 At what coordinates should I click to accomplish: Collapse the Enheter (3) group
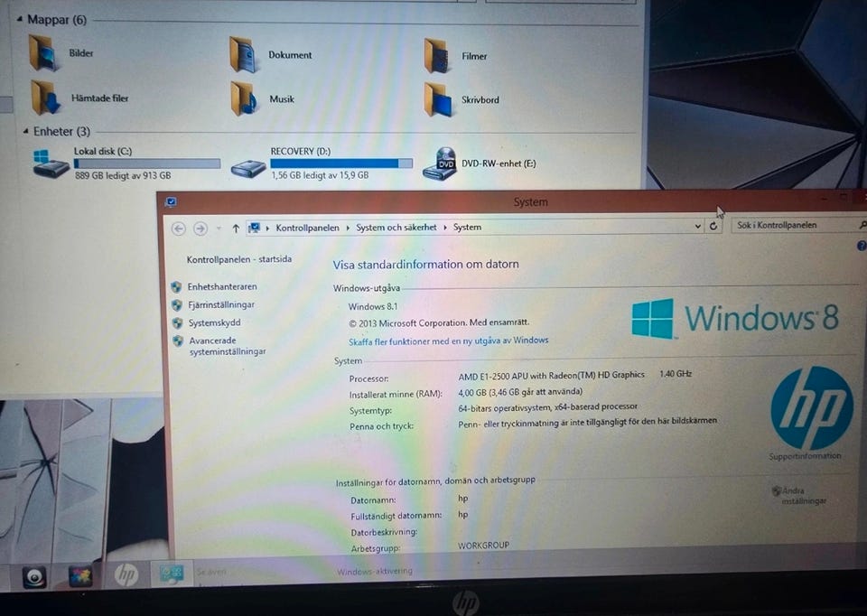coord(25,132)
